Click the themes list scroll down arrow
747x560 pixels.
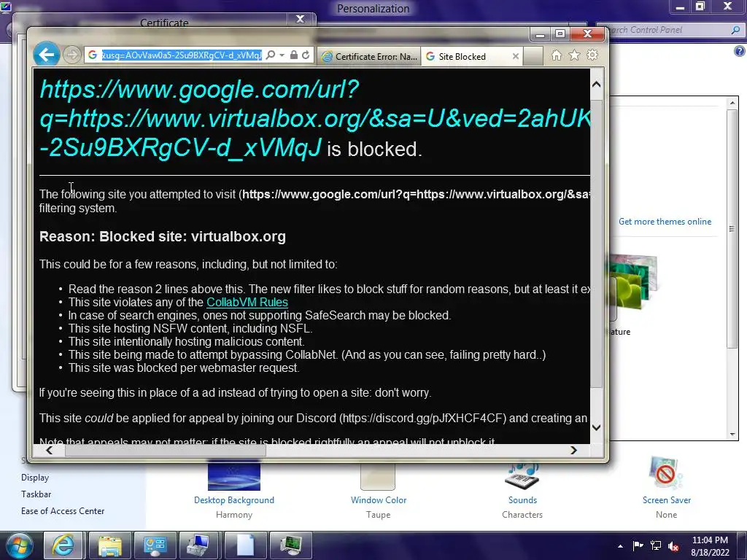[x=732, y=435]
